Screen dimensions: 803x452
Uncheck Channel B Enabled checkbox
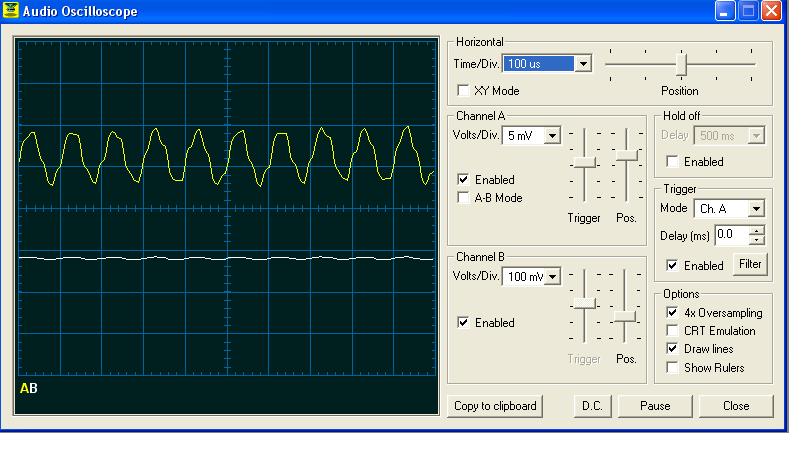tap(464, 323)
